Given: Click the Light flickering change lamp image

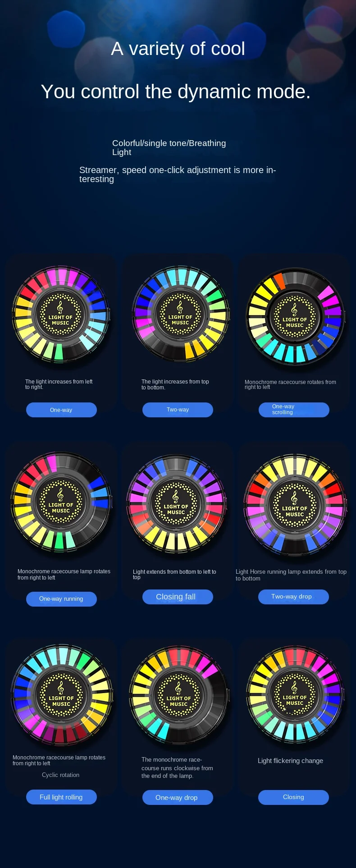Looking at the screenshot, I should pyautogui.click(x=295, y=694).
